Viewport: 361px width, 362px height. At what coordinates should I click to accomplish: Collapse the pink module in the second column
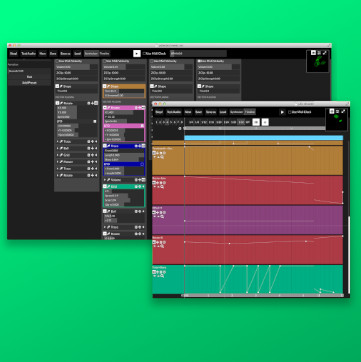point(105,108)
